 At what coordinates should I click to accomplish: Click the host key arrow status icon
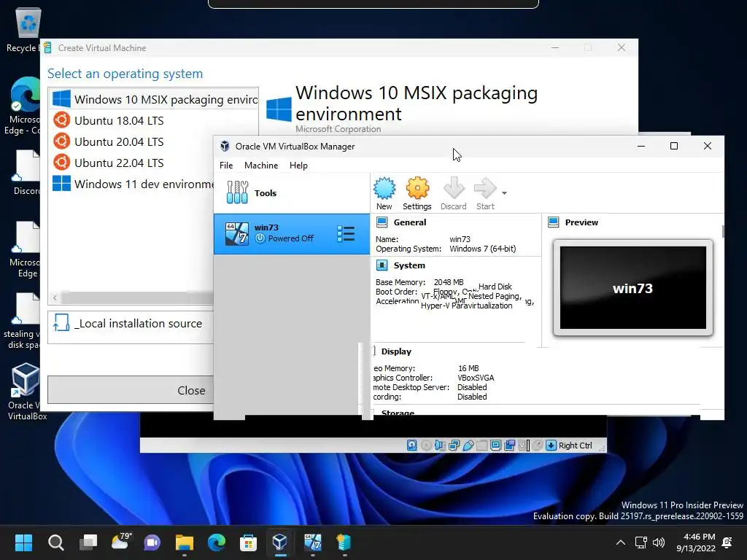click(551, 446)
